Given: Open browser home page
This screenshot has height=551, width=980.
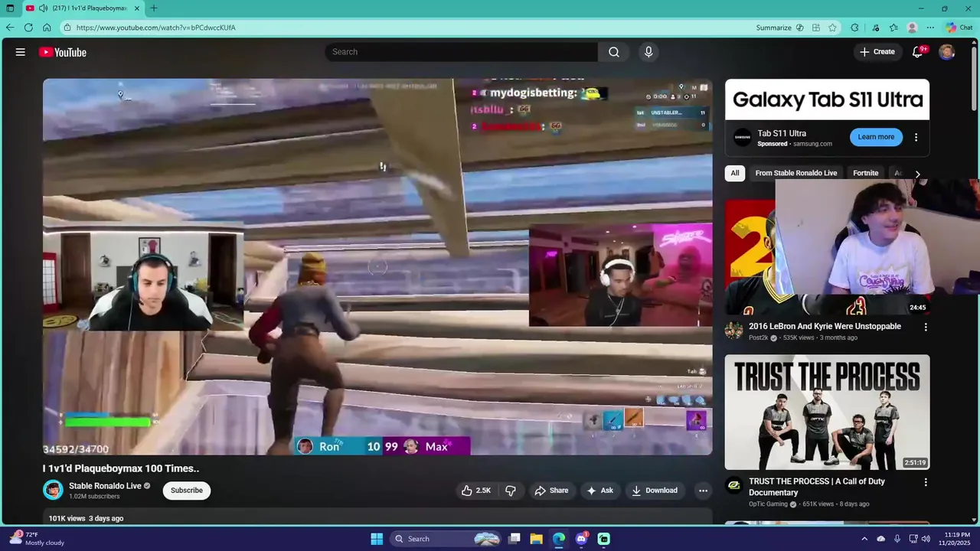Looking at the screenshot, I should click(47, 28).
